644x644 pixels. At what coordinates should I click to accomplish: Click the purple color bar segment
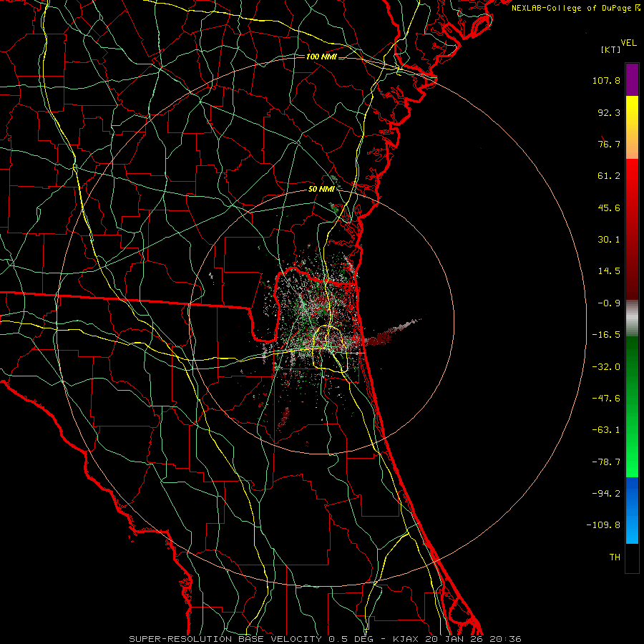pos(632,79)
